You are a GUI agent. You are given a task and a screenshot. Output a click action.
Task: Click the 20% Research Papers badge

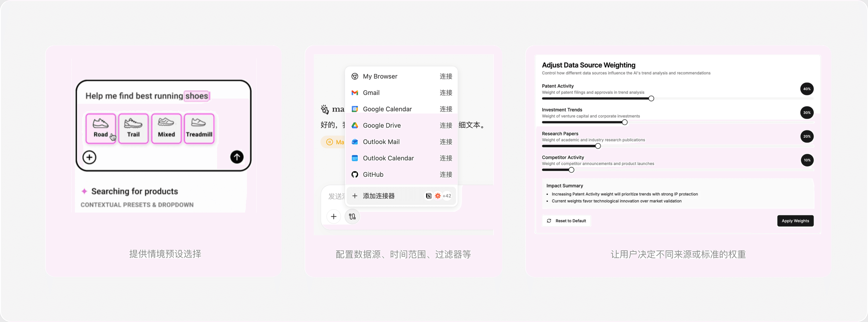click(807, 137)
